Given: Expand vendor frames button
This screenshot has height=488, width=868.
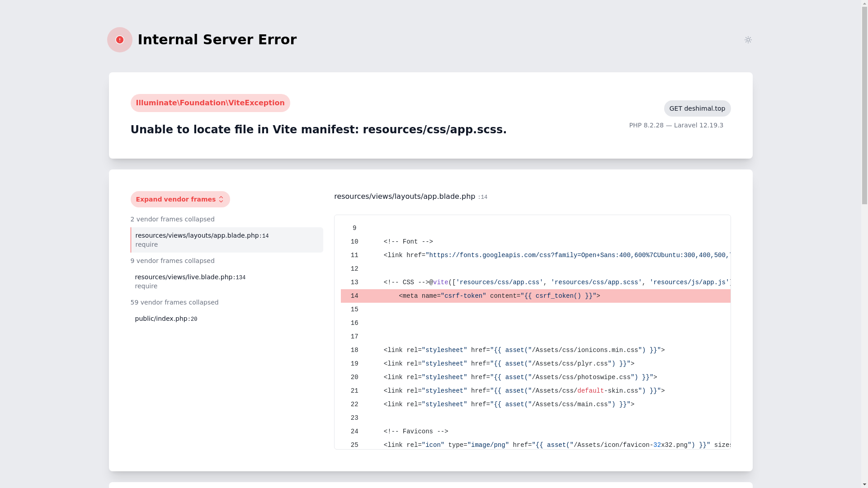Looking at the screenshot, I should click(180, 199).
